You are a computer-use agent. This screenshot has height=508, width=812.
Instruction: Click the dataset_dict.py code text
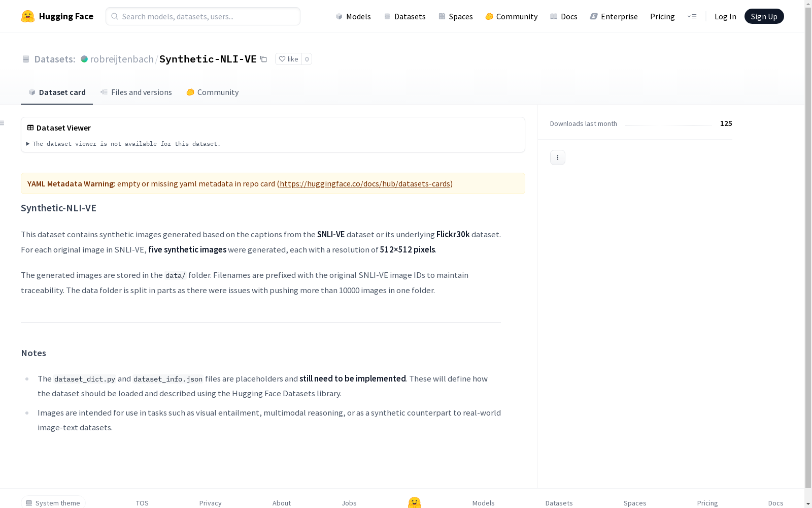click(x=85, y=379)
